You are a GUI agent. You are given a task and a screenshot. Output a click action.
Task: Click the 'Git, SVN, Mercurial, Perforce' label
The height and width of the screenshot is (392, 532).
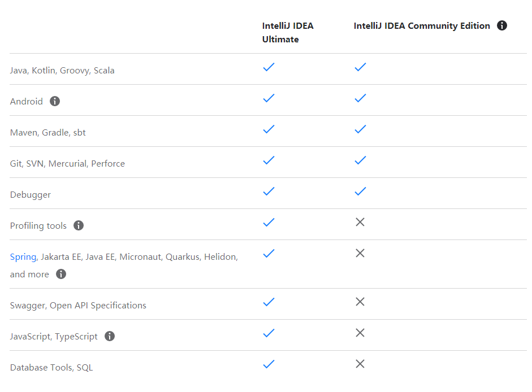pyautogui.click(x=67, y=164)
